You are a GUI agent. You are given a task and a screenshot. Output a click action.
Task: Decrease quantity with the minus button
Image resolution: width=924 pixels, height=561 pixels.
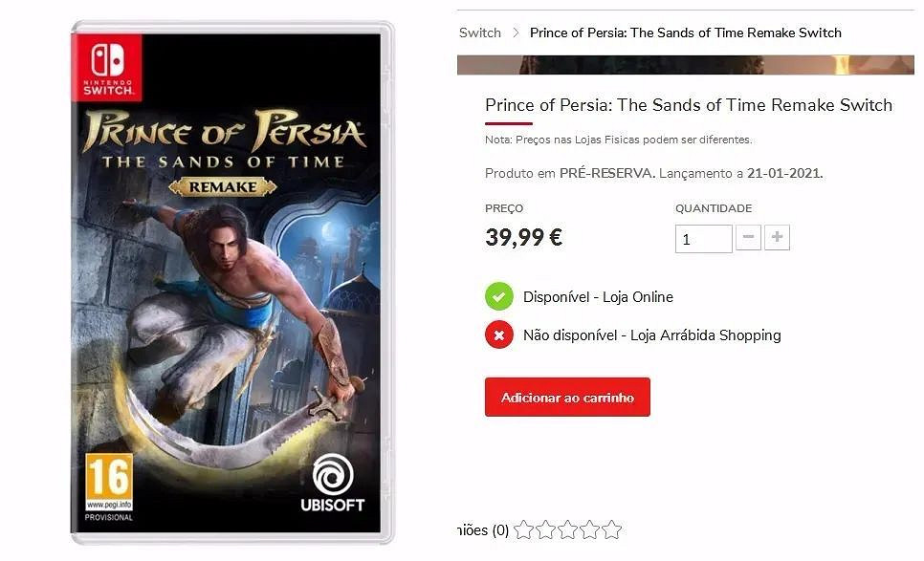[749, 238]
